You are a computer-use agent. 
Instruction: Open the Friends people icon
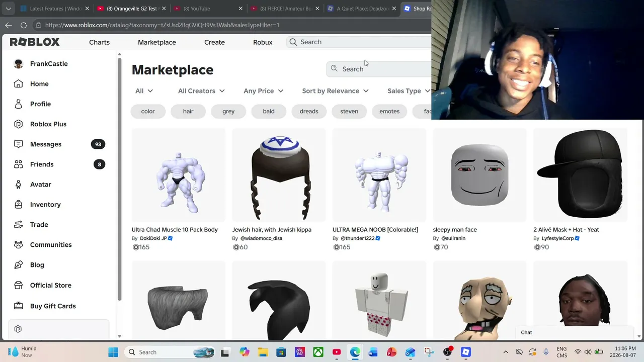[x=19, y=164]
